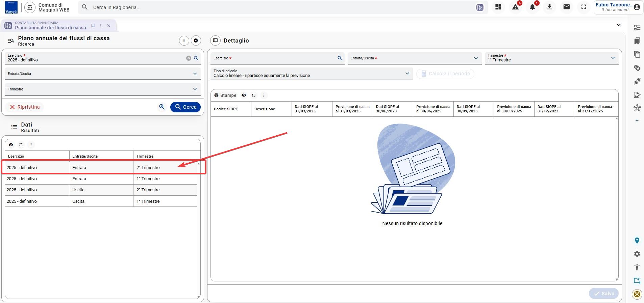Click the Esercizio field in Dettaglio
Screen dimensions: 644x303
pos(278,58)
